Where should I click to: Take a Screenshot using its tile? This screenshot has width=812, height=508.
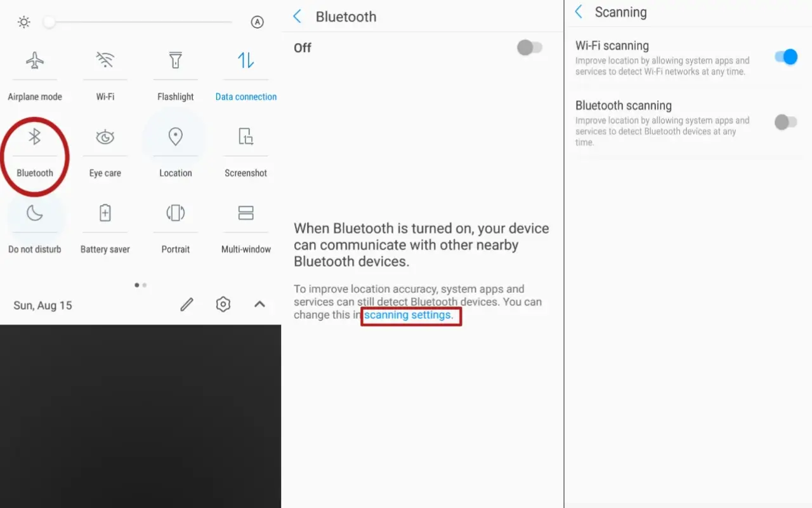246,137
